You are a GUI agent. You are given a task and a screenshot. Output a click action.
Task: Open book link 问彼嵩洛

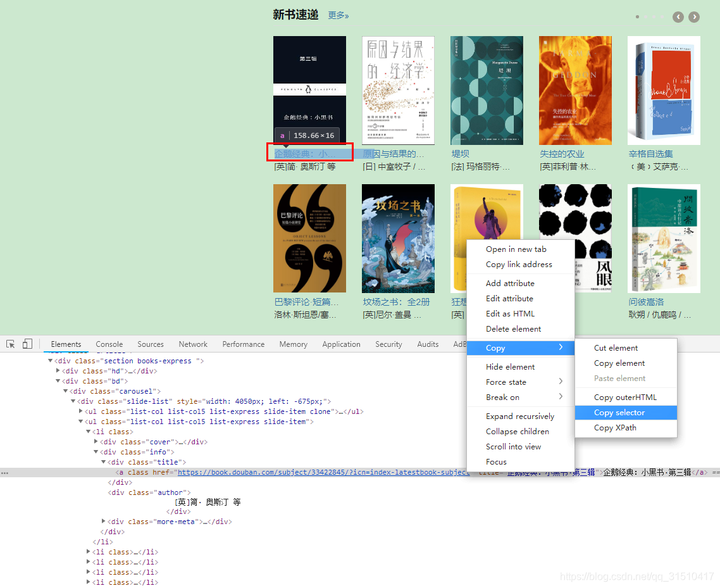(x=646, y=302)
